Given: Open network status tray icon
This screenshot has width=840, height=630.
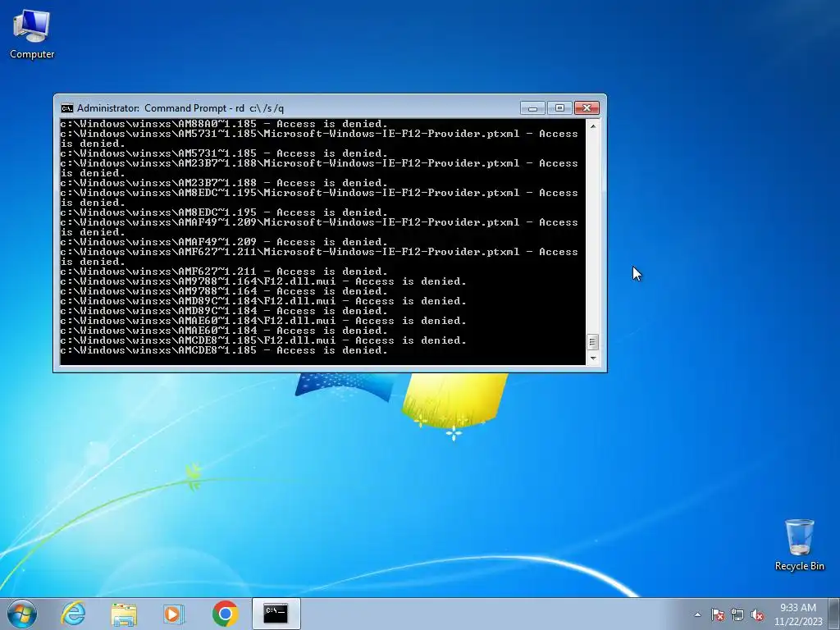Looking at the screenshot, I should click(737, 614).
